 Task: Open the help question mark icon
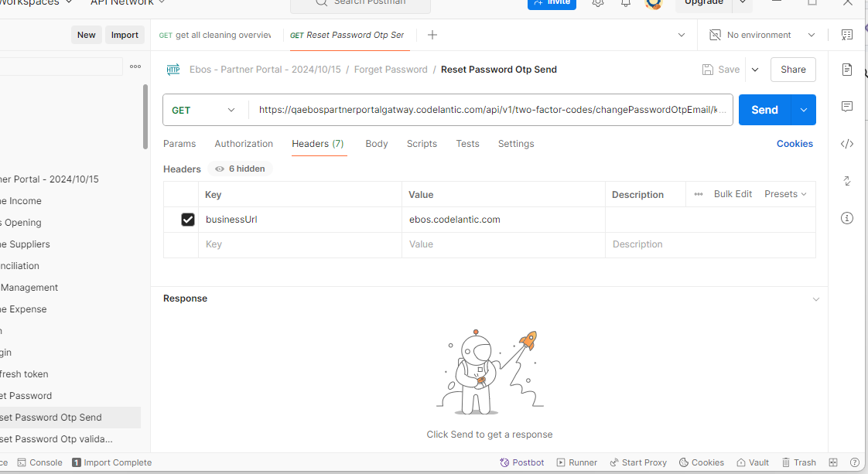point(855,462)
